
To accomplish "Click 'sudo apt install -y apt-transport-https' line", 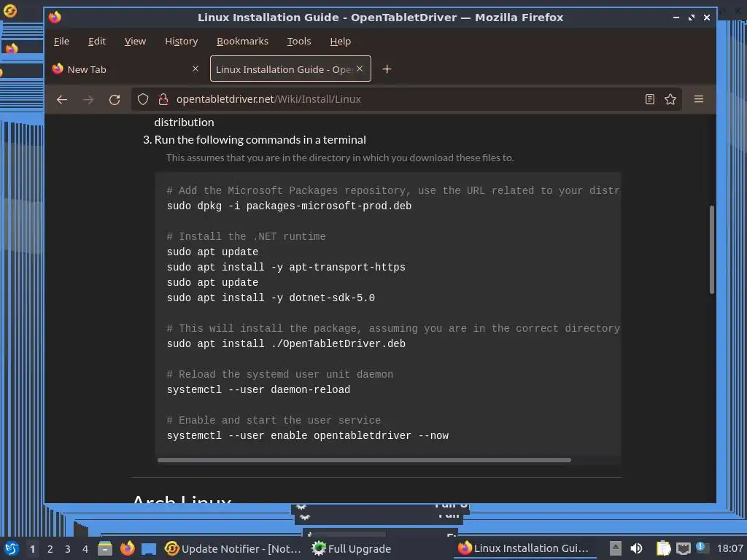I will point(286,268).
